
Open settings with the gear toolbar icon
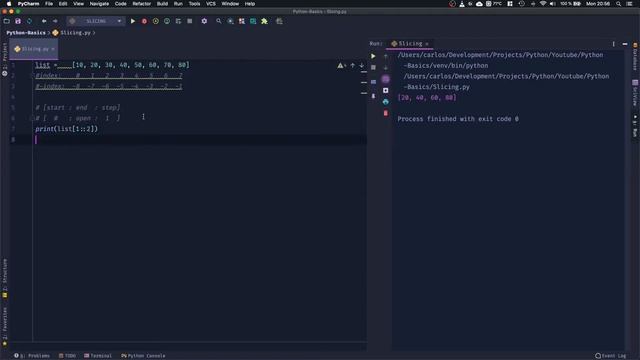(204, 21)
